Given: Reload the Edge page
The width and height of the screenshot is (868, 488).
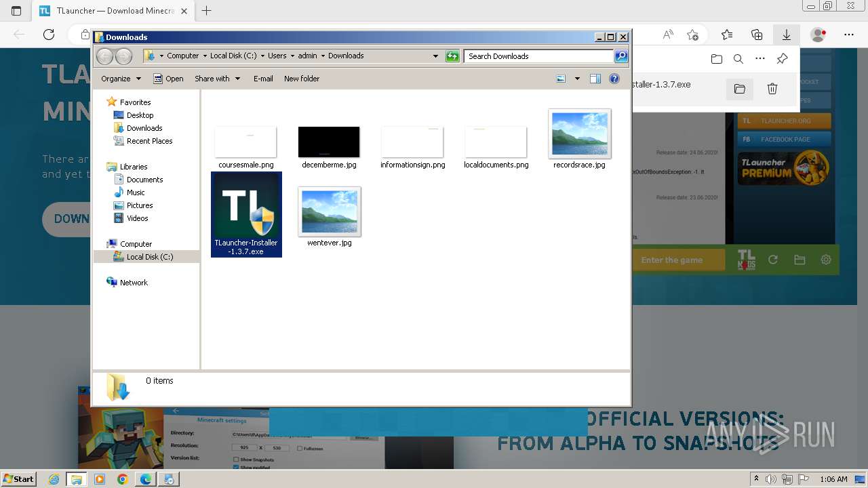Looking at the screenshot, I should coord(49,35).
